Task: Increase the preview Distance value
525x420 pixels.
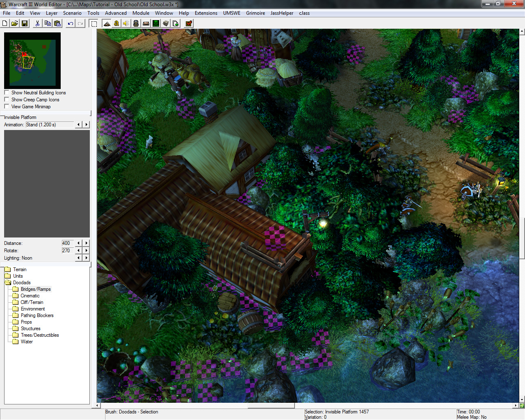Action: pyautogui.click(x=86, y=243)
